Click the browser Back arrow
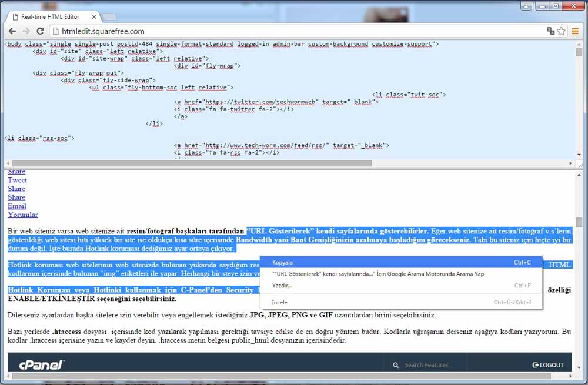The height and width of the screenshot is (385, 588). tap(12, 31)
